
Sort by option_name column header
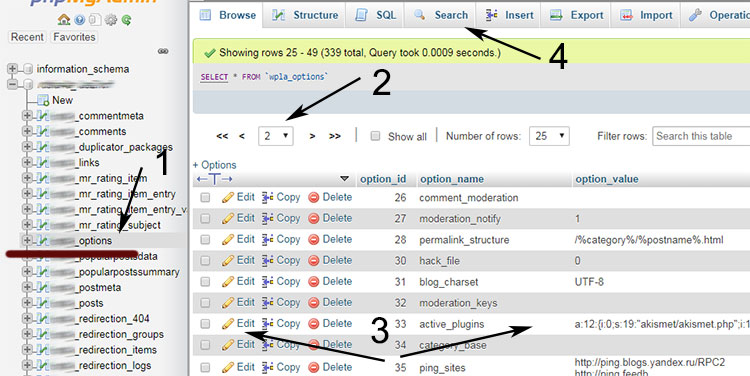452,179
